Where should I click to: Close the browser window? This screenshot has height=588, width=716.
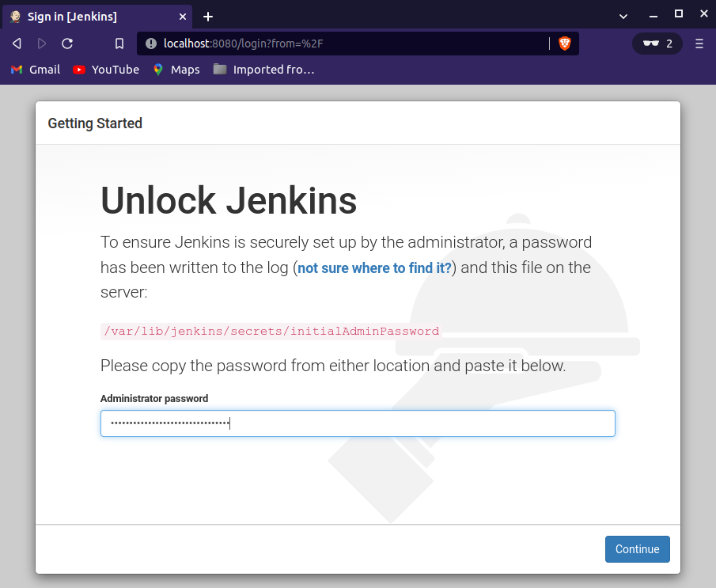point(703,14)
